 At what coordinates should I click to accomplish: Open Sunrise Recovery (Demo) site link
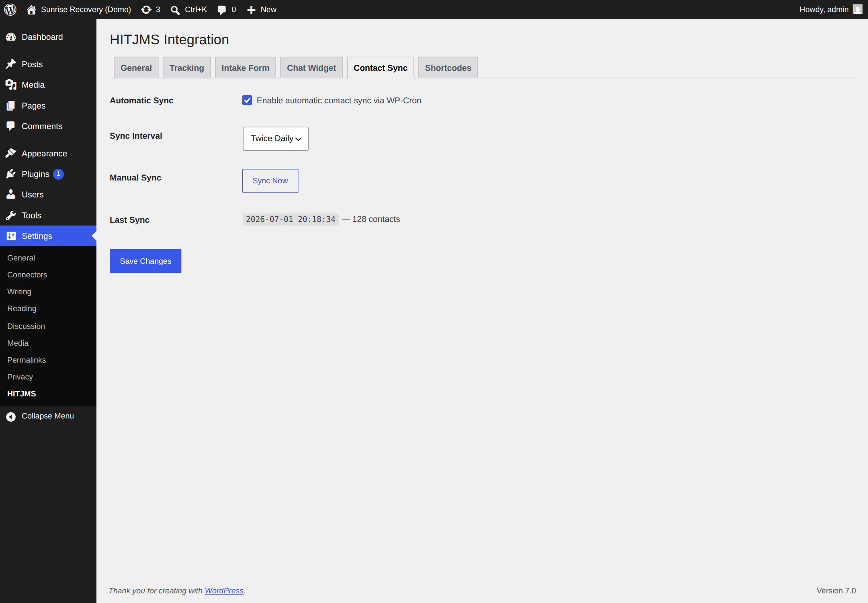point(86,9)
